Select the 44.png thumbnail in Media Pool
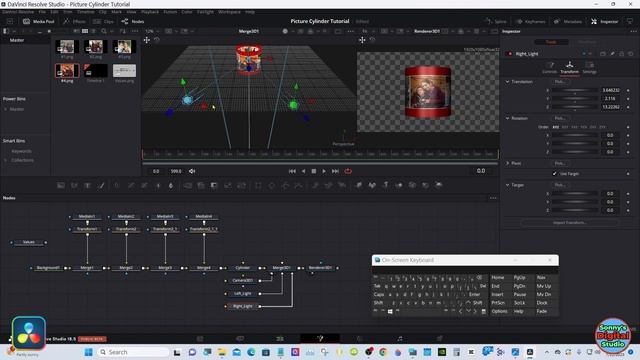 [67, 71]
